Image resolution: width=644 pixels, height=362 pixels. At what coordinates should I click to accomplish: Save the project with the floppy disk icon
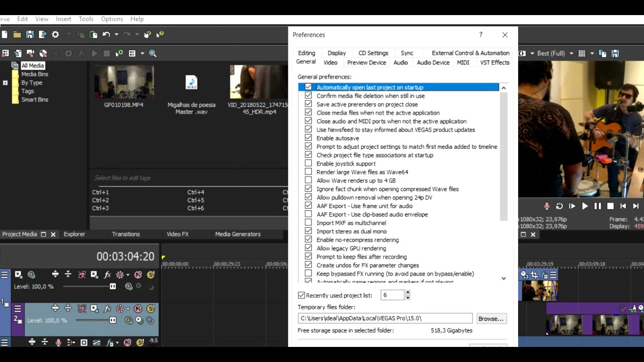(30, 35)
